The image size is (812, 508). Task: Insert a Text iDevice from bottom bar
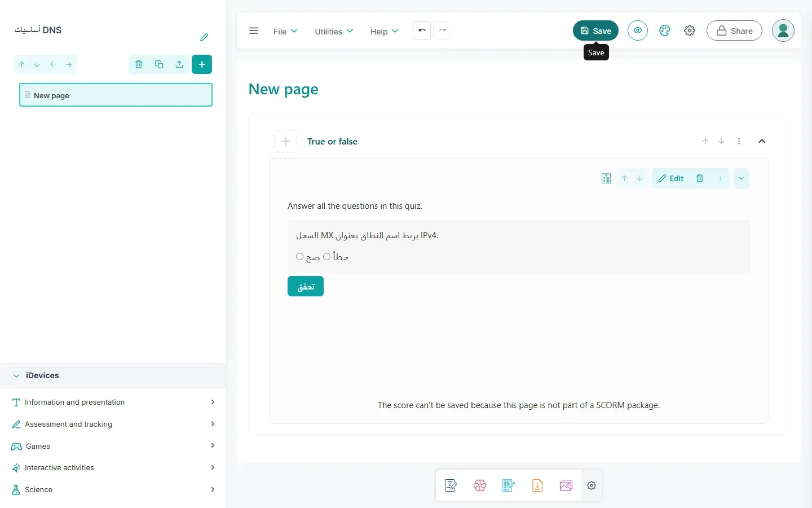(451, 485)
